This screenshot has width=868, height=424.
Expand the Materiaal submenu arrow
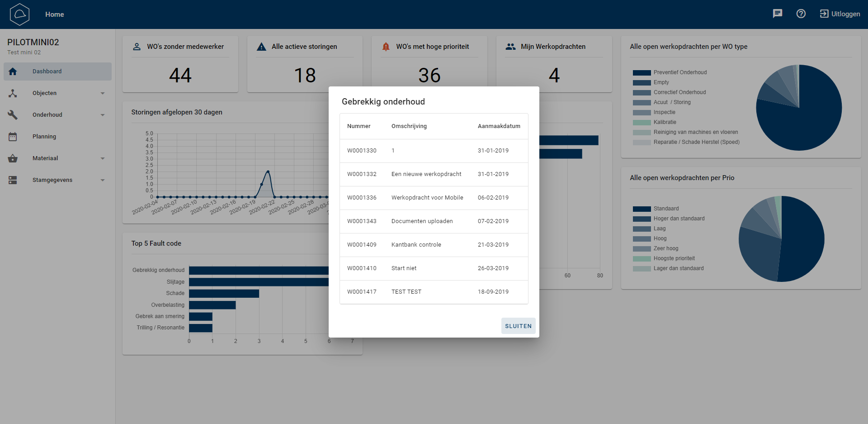point(103,158)
